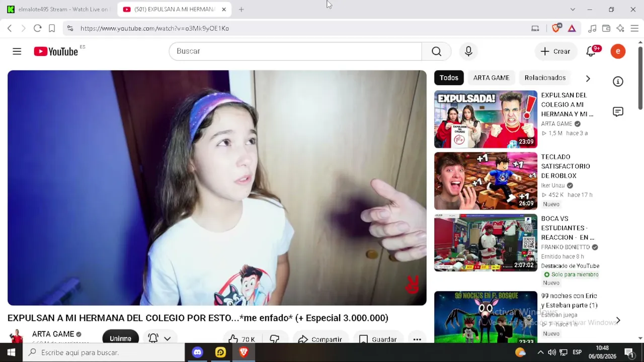Open '99 noches con Eric y Esteban' title
Viewport: 644px width, 362px height.
pos(569,301)
